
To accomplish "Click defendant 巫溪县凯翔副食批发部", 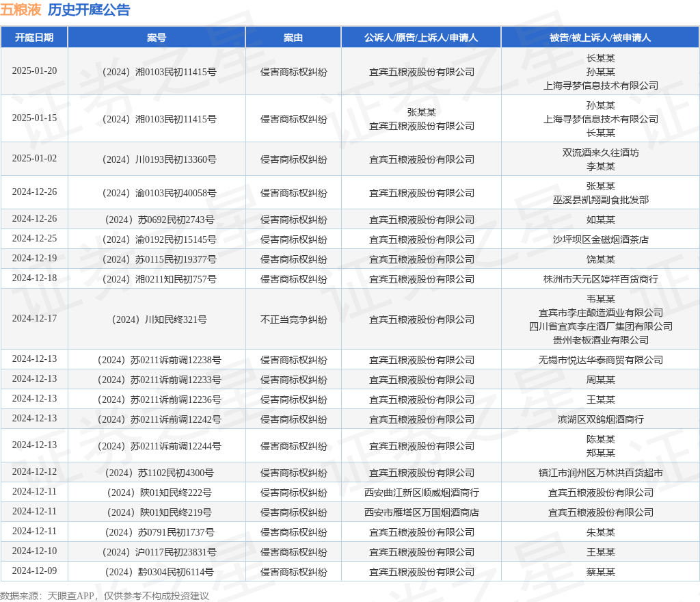I will (x=600, y=200).
